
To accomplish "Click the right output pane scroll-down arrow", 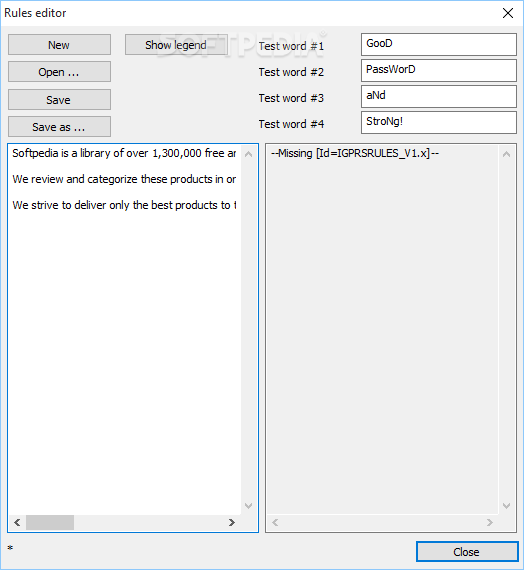I will tap(506, 506).
